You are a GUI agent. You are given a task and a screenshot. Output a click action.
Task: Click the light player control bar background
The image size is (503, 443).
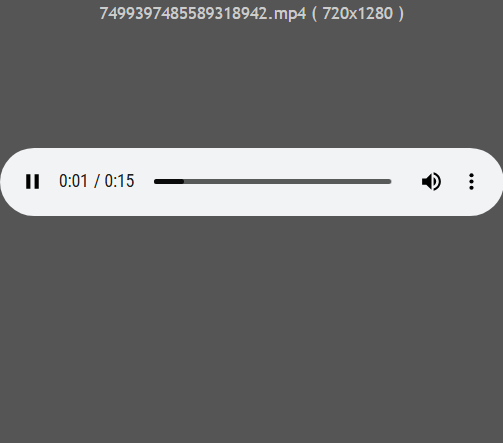click(x=251, y=203)
